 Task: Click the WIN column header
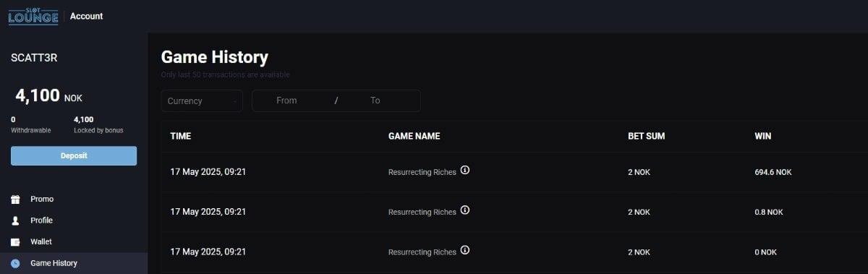click(763, 136)
